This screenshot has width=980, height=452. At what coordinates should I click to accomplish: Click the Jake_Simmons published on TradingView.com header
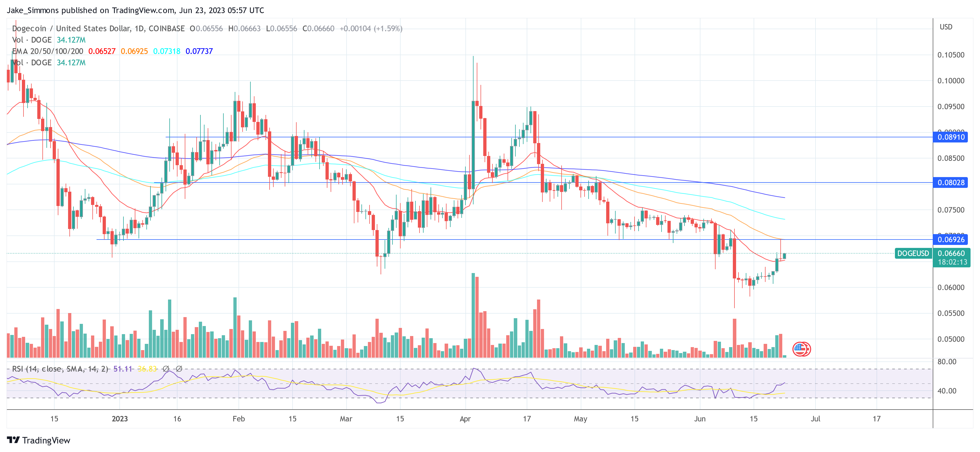coord(135,10)
